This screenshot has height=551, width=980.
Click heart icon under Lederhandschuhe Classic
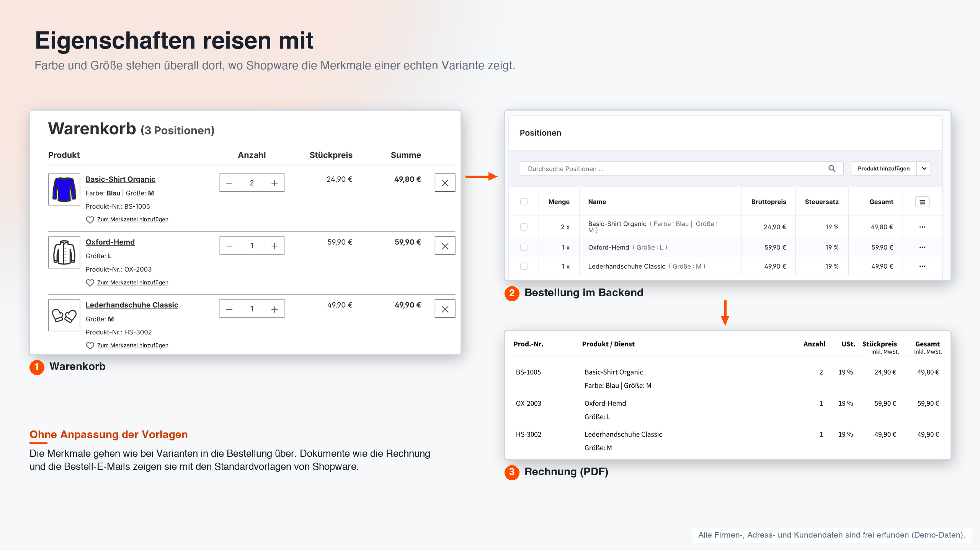(x=90, y=346)
